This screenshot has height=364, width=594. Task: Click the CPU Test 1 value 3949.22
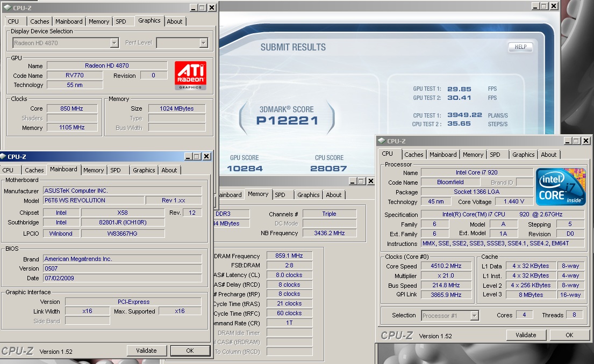point(464,115)
